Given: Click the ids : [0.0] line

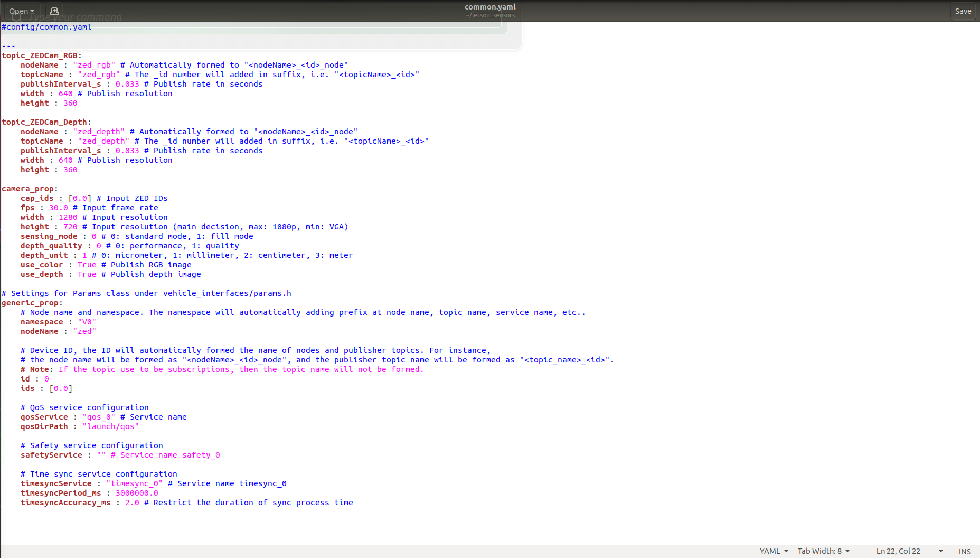Looking at the screenshot, I should (46, 388).
